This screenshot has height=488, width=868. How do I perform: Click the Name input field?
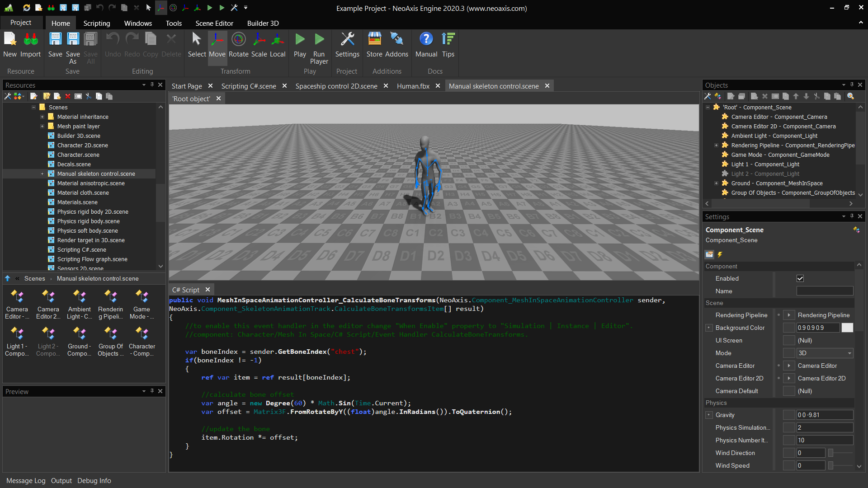pyautogui.click(x=825, y=291)
